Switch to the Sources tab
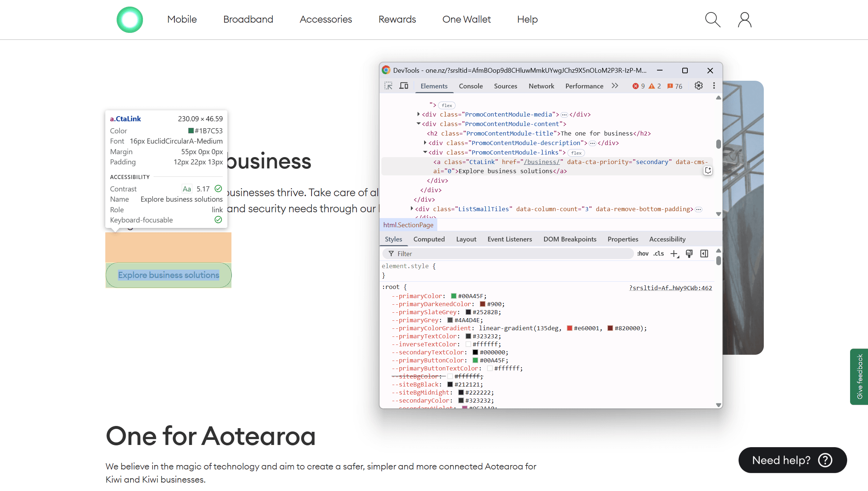868x491 pixels. 505,86
